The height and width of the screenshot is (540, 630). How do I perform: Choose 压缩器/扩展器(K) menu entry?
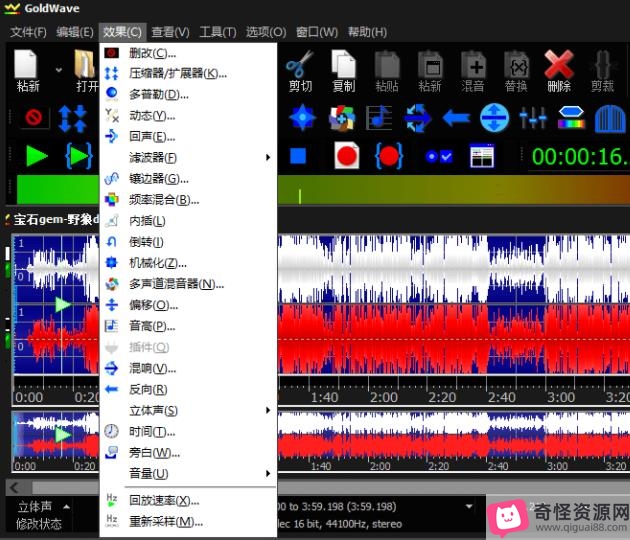pyautogui.click(x=178, y=74)
